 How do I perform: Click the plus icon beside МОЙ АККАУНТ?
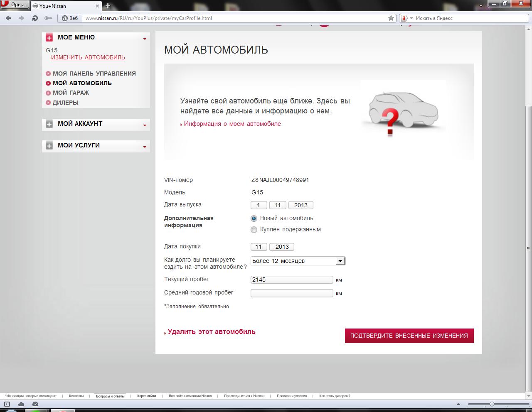[x=49, y=124]
